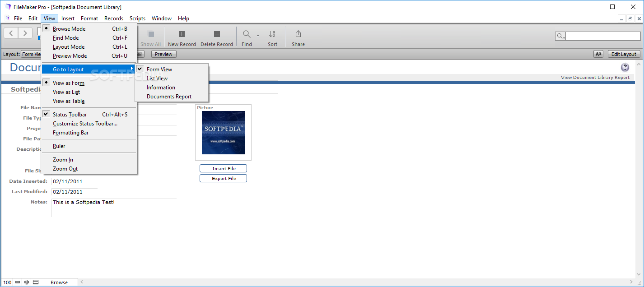Go to previous record arrow
Image resolution: width=644 pixels, height=287 pixels.
click(11, 33)
